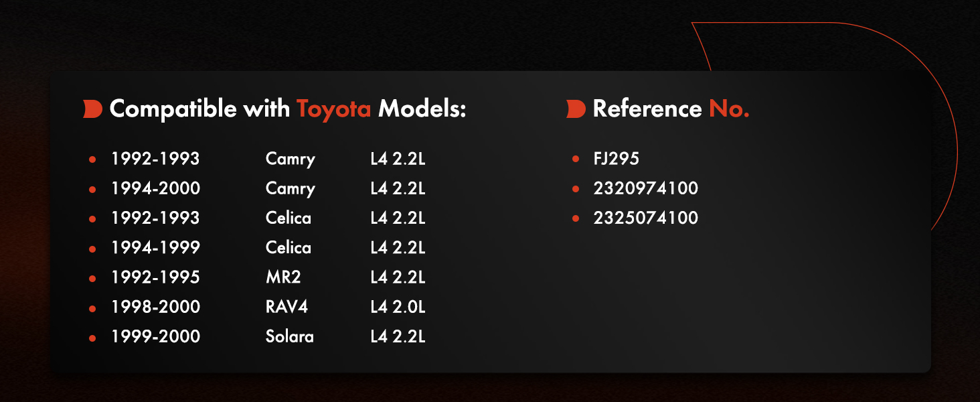This screenshot has height=402, width=980.
Task: Click the RAV4 model name
Action: point(287,306)
